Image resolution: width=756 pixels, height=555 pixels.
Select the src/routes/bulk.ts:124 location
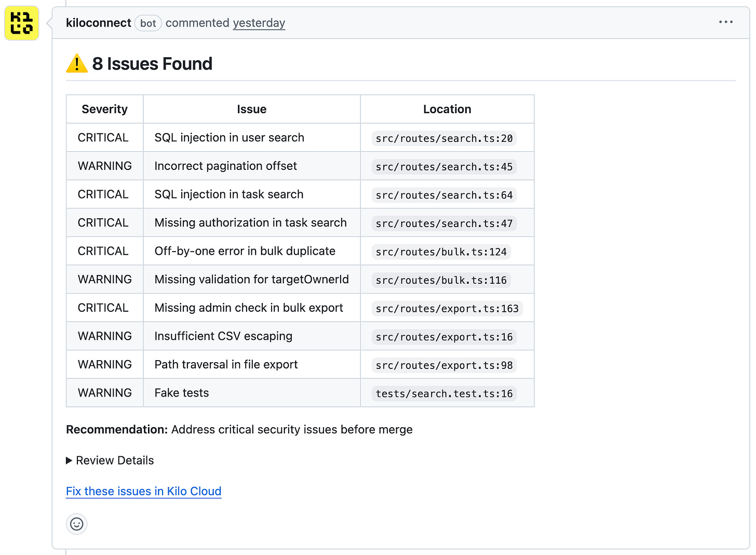[x=441, y=252]
